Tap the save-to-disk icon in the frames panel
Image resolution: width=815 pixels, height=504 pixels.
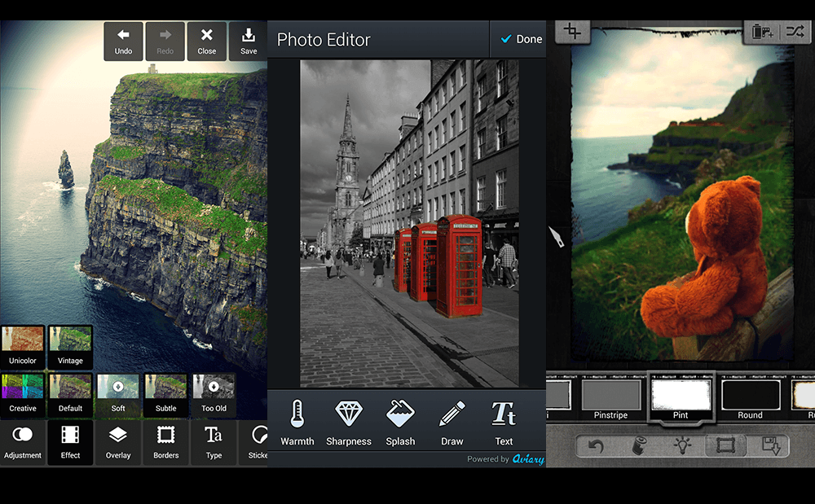(x=773, y=446)
